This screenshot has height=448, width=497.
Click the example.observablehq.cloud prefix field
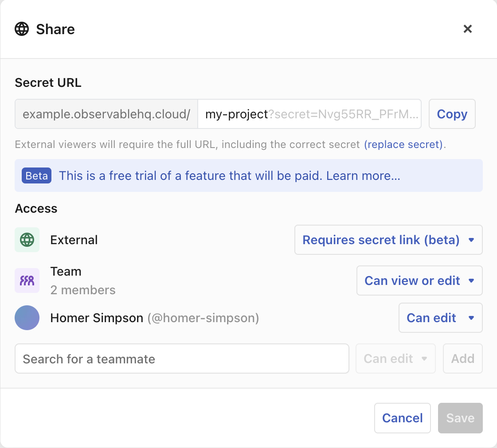[106, 114]
